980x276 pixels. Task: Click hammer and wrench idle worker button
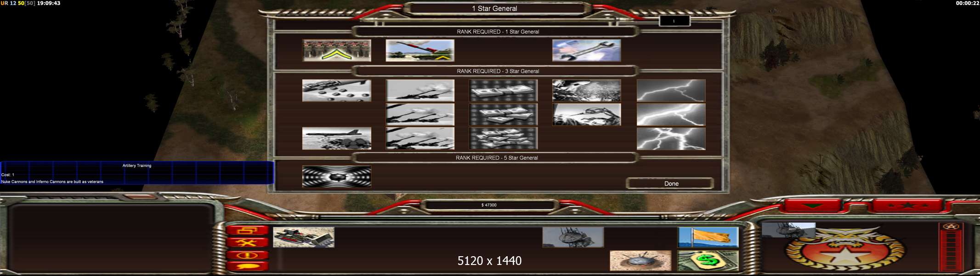point(247,242)
